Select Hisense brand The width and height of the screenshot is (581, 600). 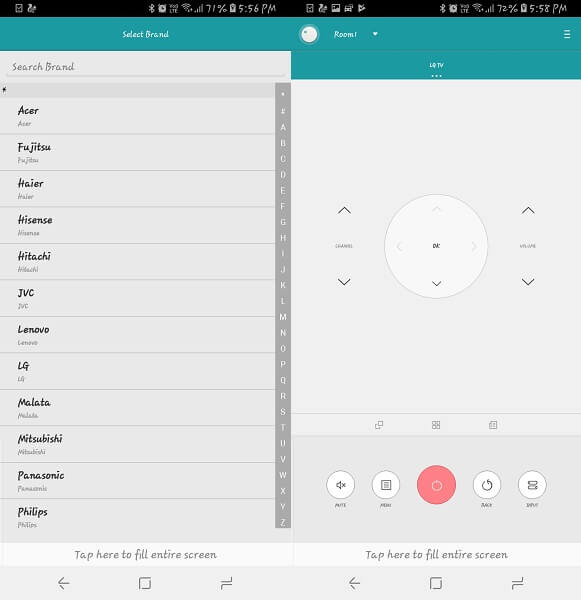click(137, 225)
